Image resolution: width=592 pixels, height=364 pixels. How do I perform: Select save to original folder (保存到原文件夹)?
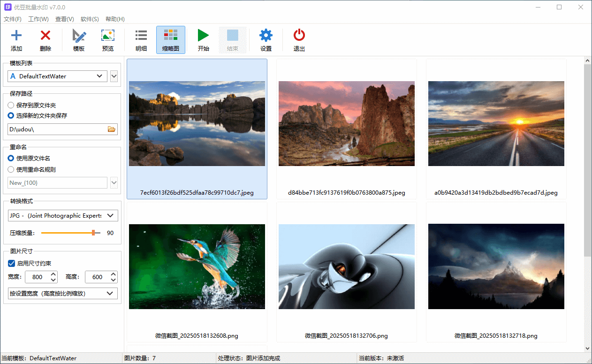(11, 106)
